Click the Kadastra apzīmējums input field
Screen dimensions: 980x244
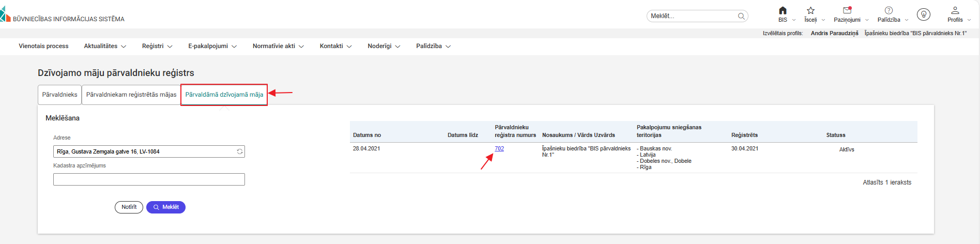click(x=149, y=179)
